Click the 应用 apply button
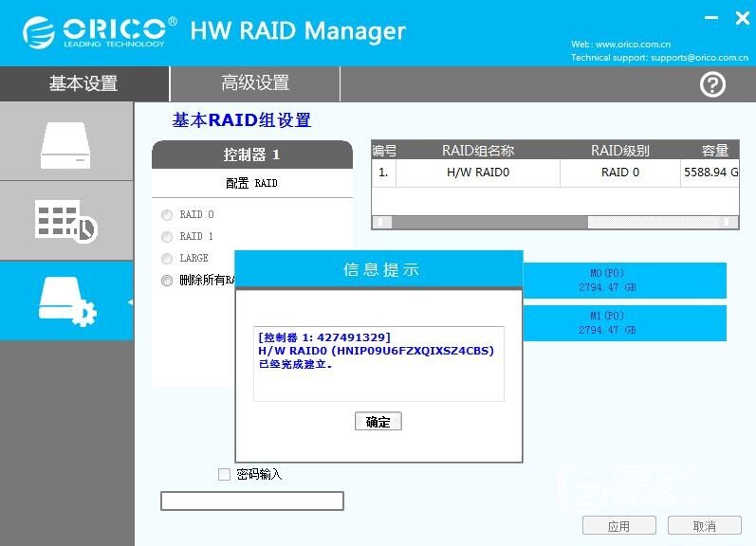The image size is (756, 546). click(619, 526)
